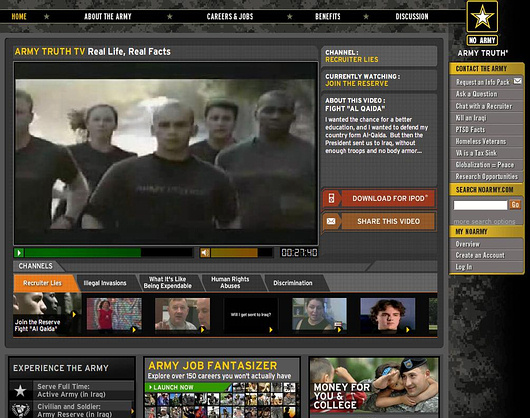Select thumbnail of curly-haired young man
The height and width of the screenshot is (418, 530).
[388, 314]
